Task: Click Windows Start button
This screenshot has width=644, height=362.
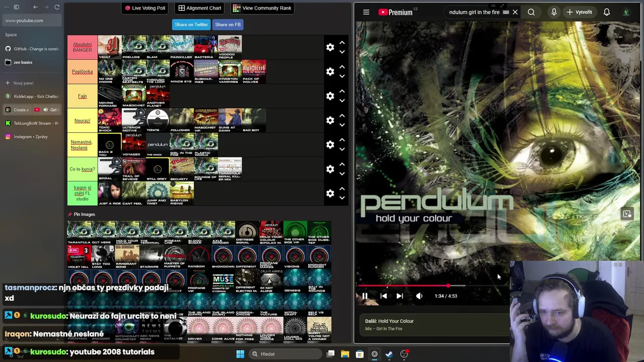Action: [240, 354]
